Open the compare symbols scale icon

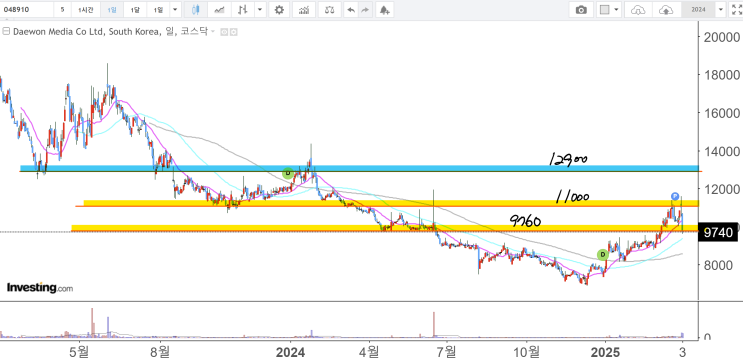[x=329, y=9]
